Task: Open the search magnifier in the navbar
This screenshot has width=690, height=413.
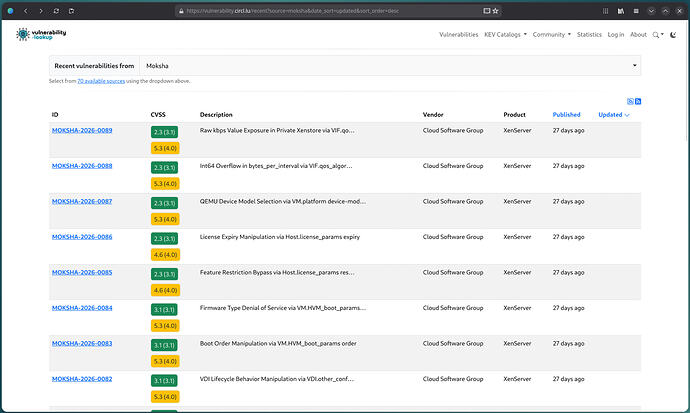Action: pyautogui.click(x=658, y=34)
